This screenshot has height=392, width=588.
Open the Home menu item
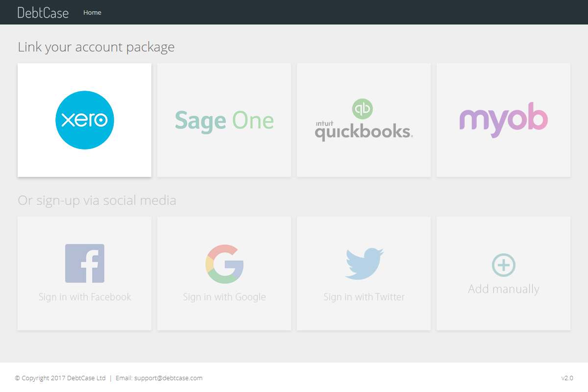click(92, 12)
